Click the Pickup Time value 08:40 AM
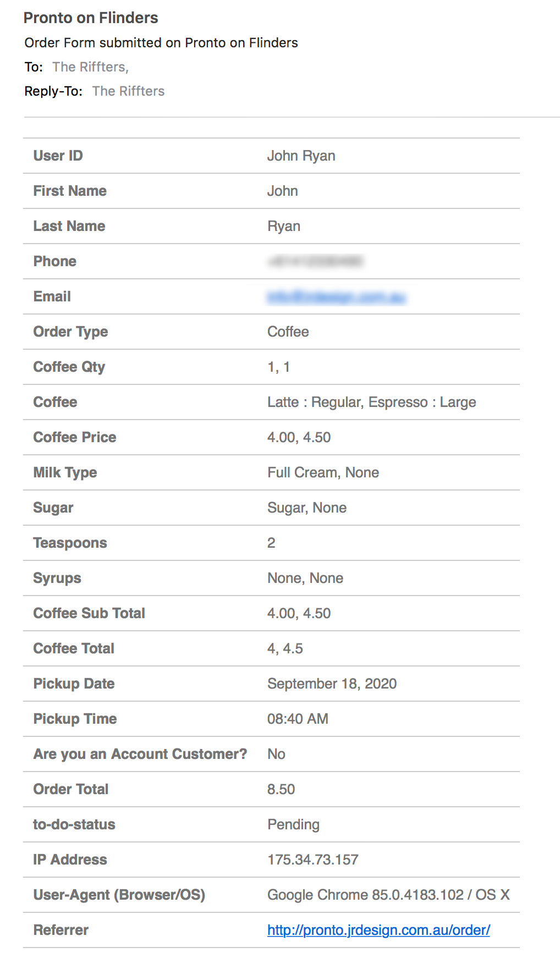 coord(298,719)
